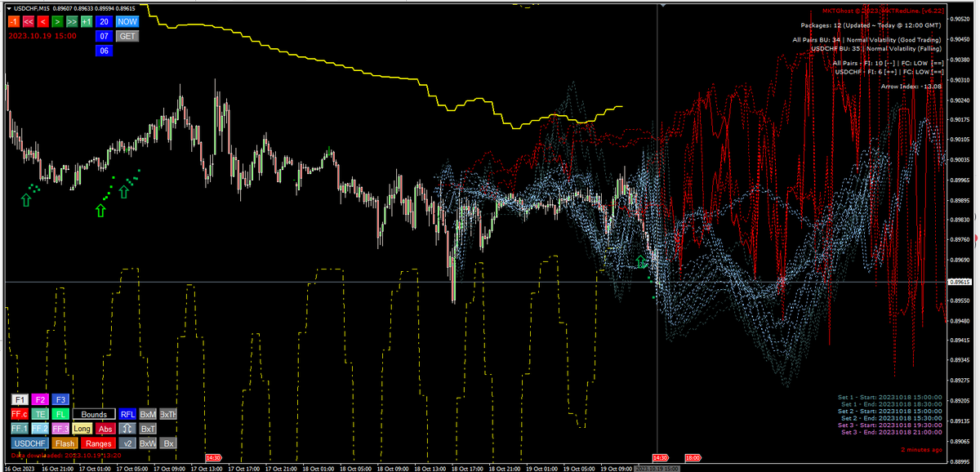Click the grey BxT button
Viewport: 980px width, 472px height.
tap(148, 429)
